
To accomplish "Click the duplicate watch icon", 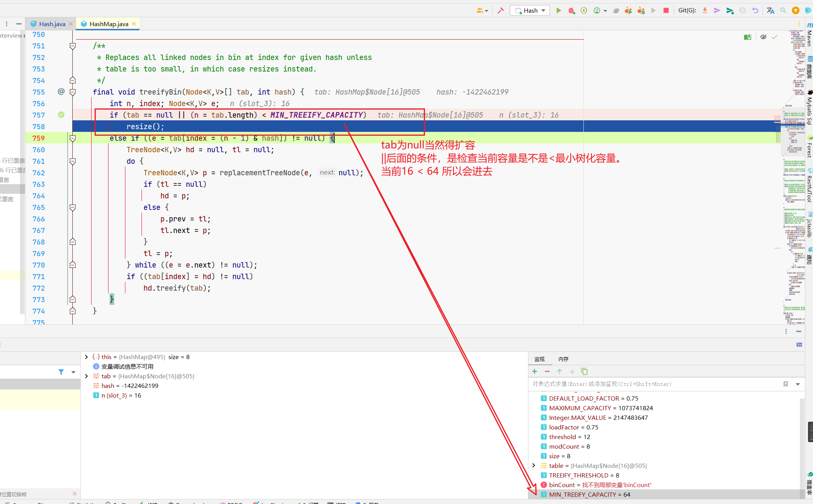I will click(x=585, y=371).
